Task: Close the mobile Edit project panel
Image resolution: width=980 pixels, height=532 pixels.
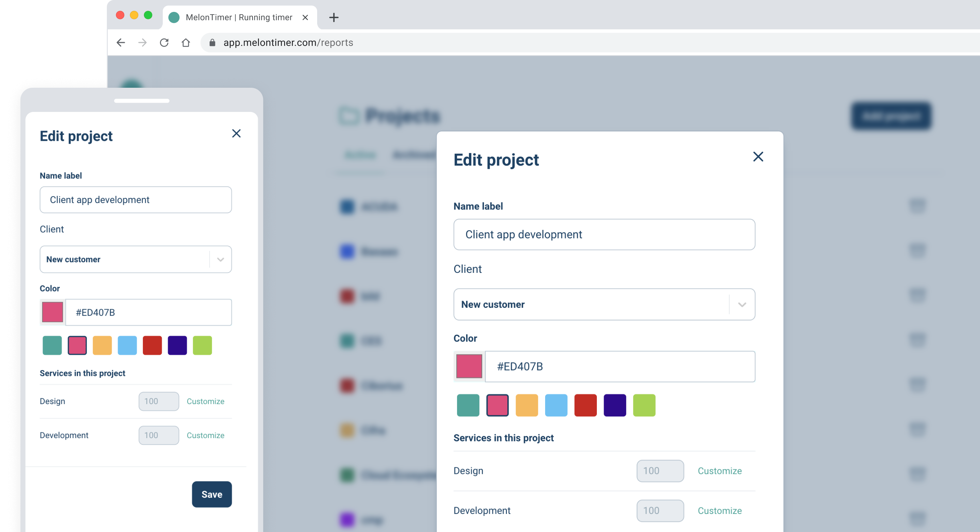Action: pos(236,133)
